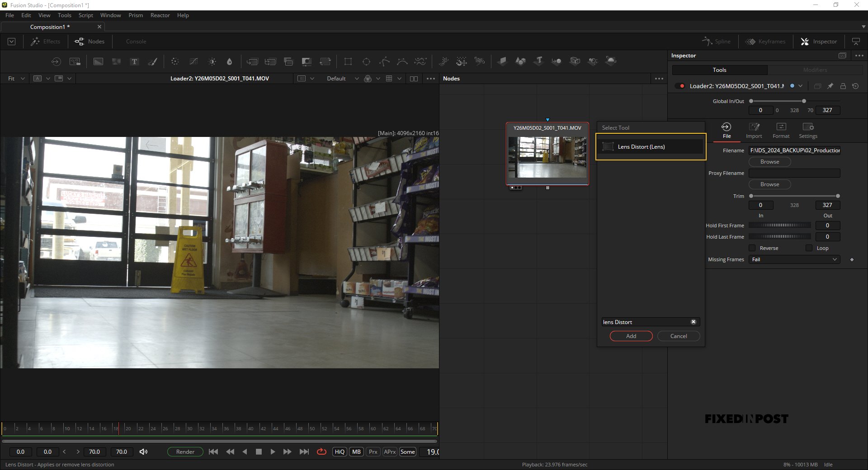This screenshot has height=470, width=868.
Task: Open the Fit zoom dropdown
Action: [16, 79]
